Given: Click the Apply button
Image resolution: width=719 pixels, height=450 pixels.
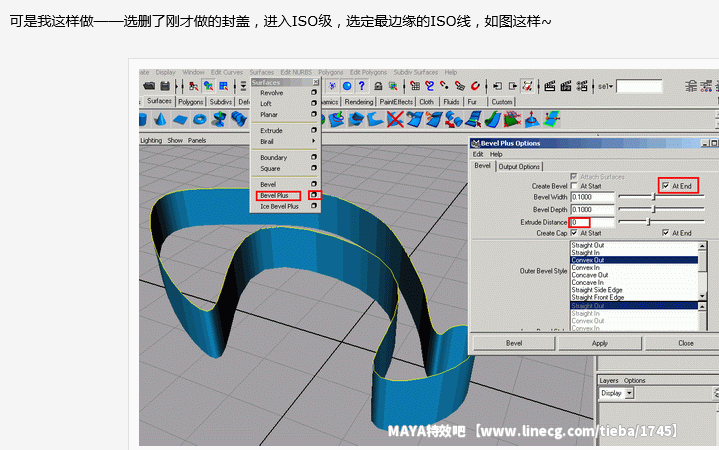Looking at the screenshot, I should 599,343.
